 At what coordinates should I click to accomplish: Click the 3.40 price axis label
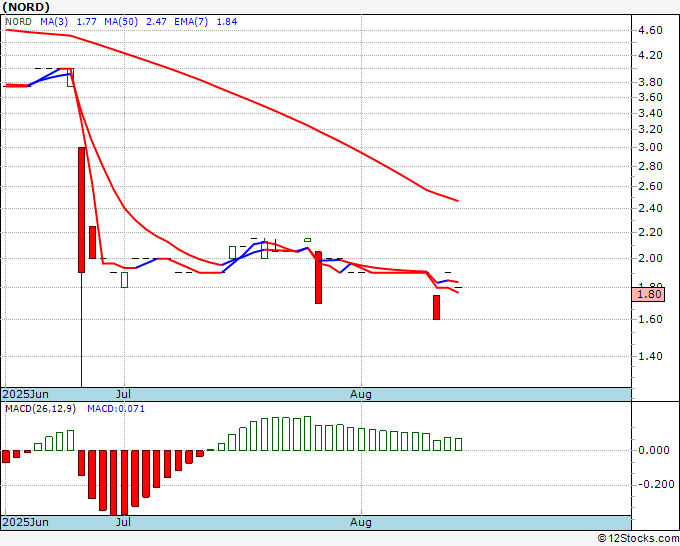(x=651, y=113)
